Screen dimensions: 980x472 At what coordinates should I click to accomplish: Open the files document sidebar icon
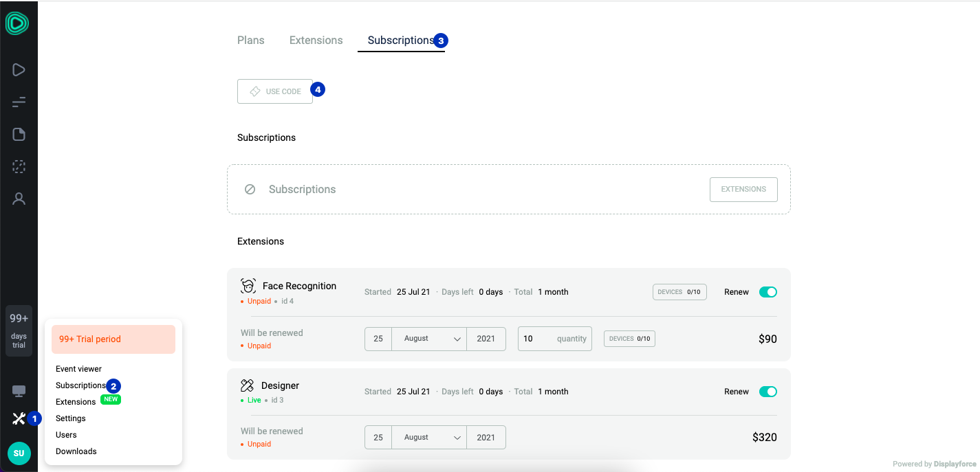coord(19,134)
